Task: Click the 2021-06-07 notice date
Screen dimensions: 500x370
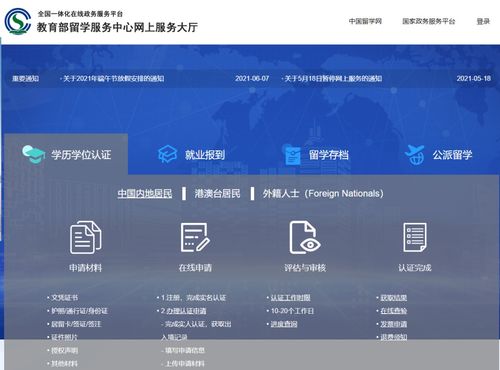Action: [x=252, y=79]
